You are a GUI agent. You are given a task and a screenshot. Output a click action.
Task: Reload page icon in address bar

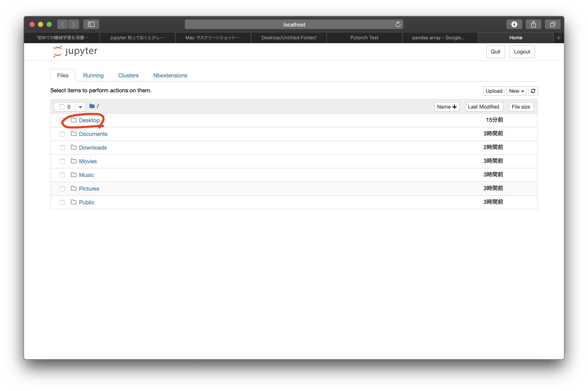[398, 24]
